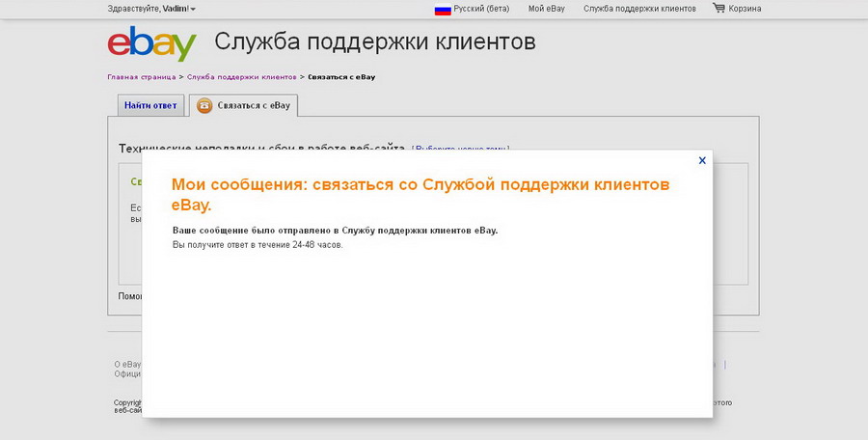868x440 pixels.
Task: Open Мой eBay
Action: click(x=547, y=9)
